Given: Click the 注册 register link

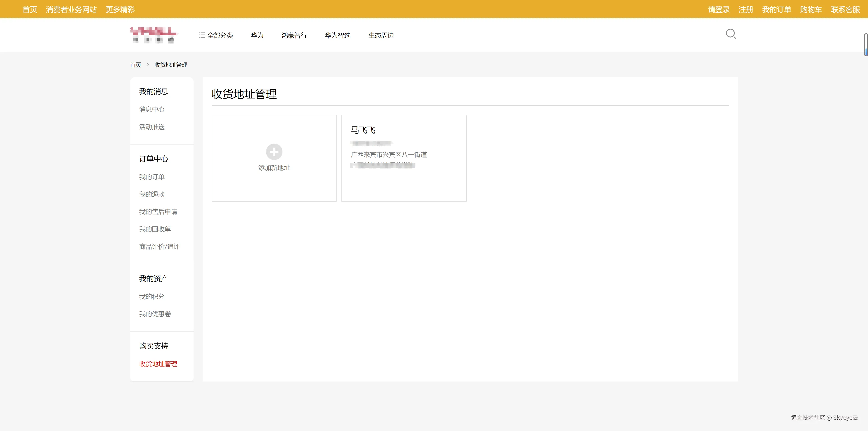Looking at the screenshot, I should click(x=746, y=10).
